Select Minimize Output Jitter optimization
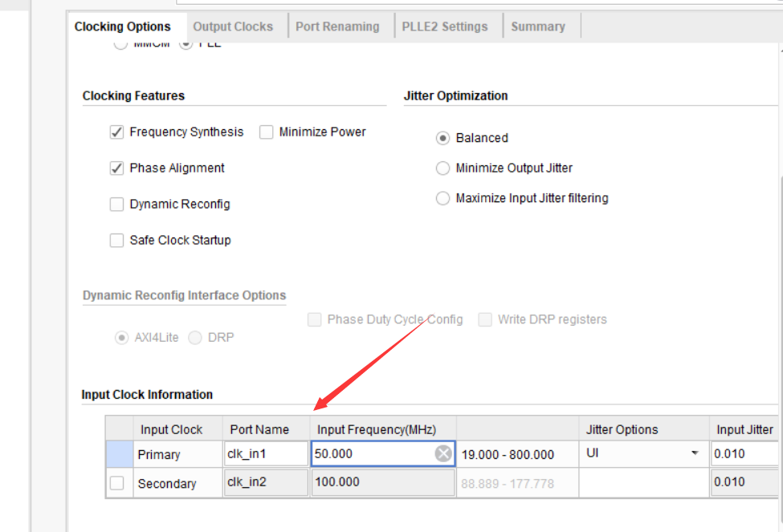 tap(442, 168)
